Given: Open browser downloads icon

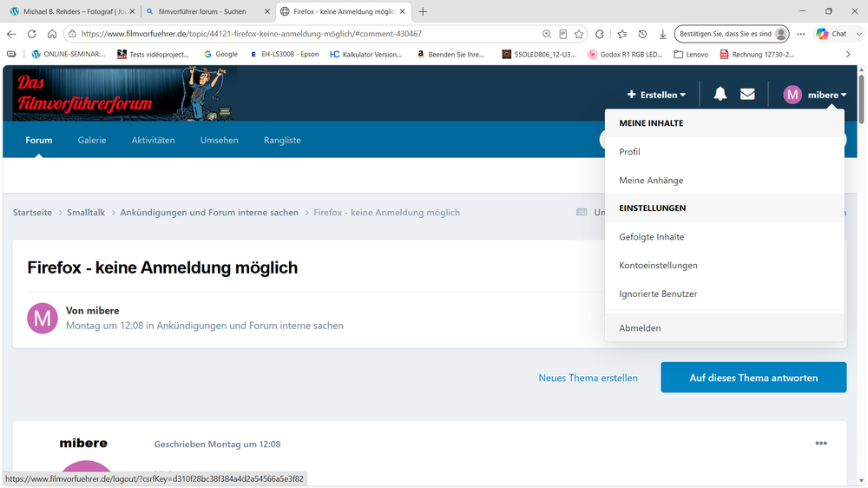Looking at the screenshot, I should (662, 34).
